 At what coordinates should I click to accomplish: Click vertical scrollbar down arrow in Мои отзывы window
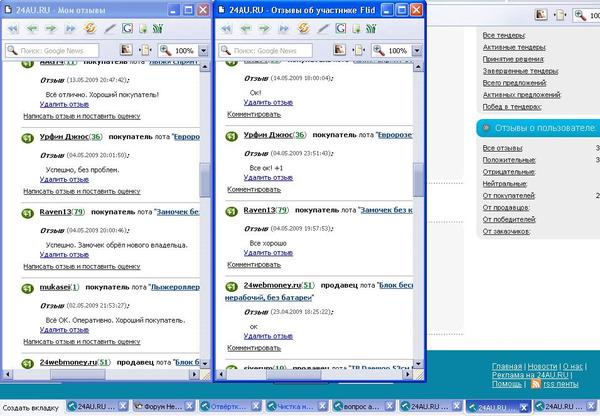[x=205, y=363]
